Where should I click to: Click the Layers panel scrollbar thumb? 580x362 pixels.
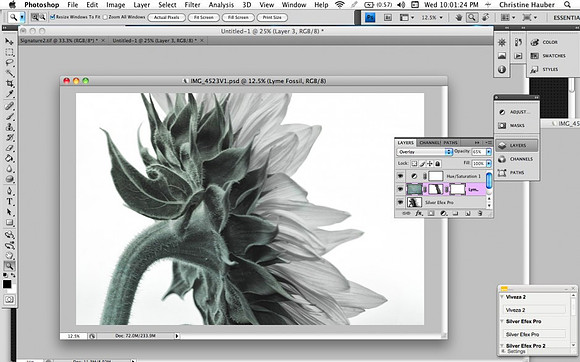pos(489,181)
